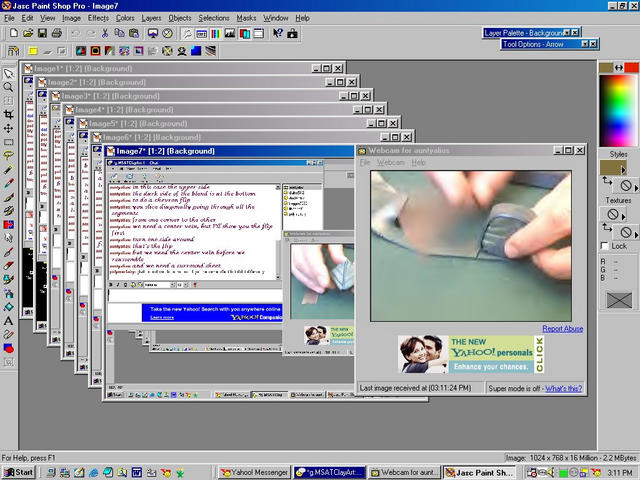Click the Full Screen Preview monitor icon

153,33
